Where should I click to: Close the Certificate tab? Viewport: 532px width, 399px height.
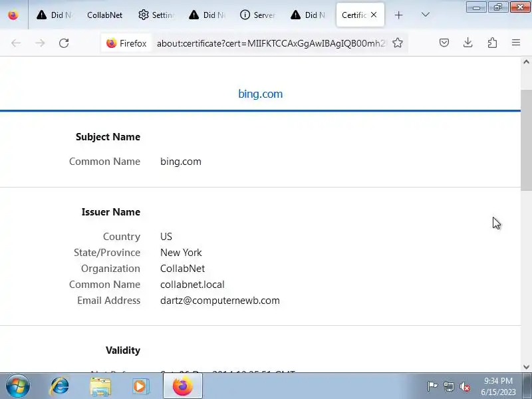point(374,15)
